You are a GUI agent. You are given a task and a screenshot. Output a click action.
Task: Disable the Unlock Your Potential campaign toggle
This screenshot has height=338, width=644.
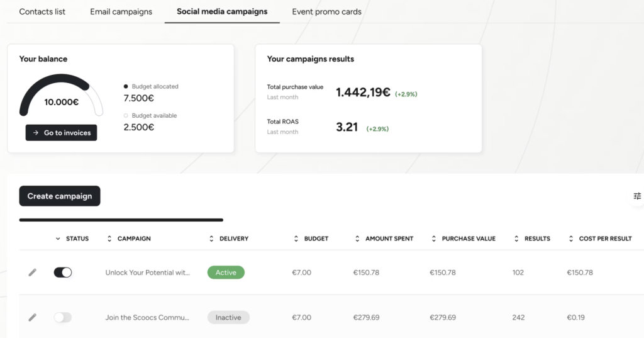point(63,273)
